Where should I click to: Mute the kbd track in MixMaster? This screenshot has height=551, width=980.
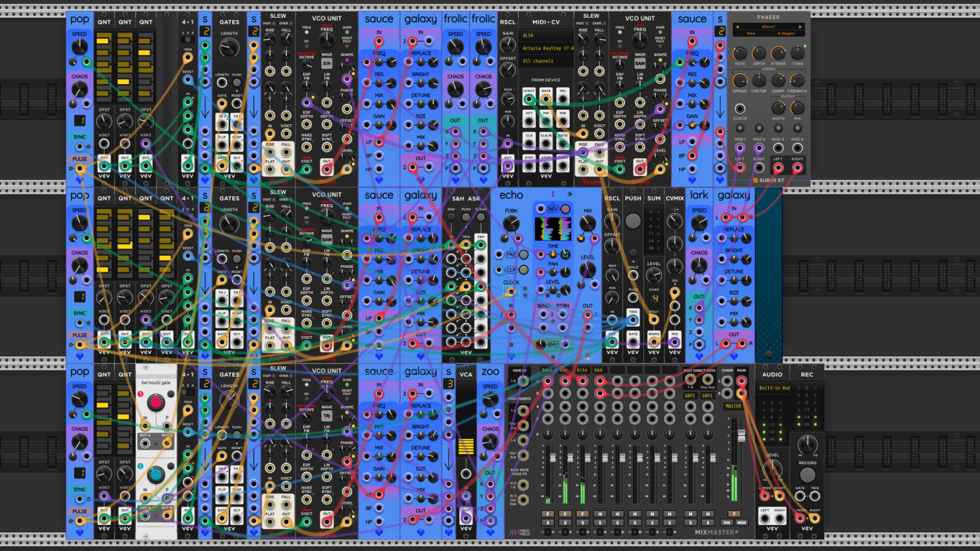click(x=600, y=514)
